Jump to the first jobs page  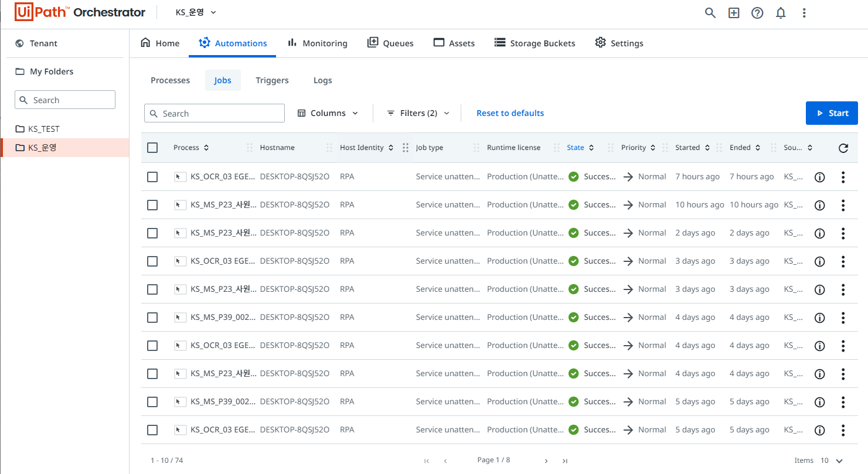click(427, 461)
